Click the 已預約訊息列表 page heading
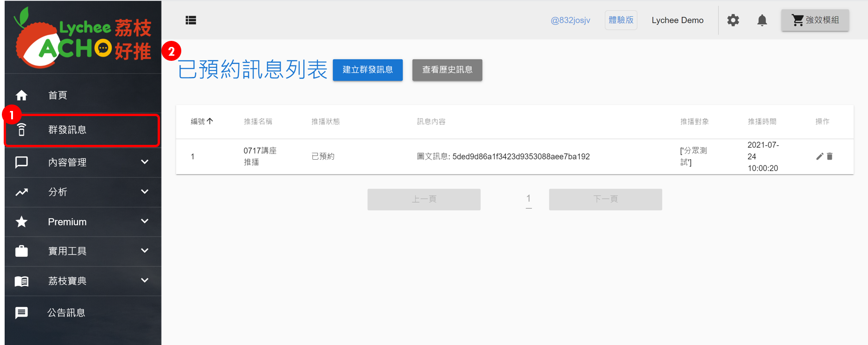The height and width of the screenshot is (345, 868). click(253, 70)
